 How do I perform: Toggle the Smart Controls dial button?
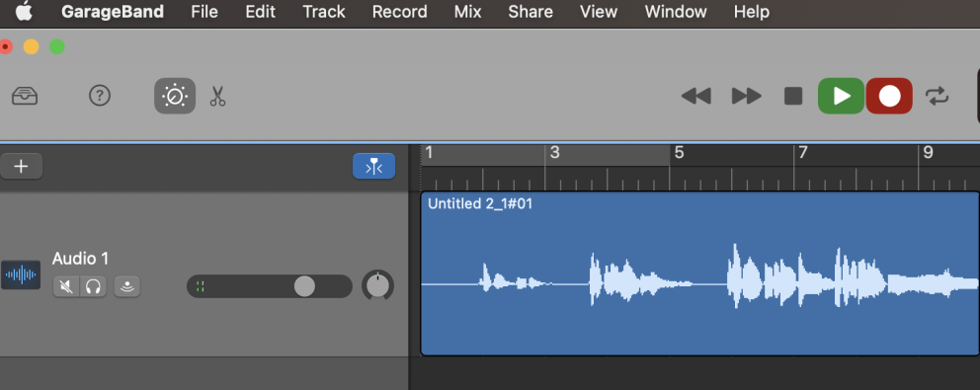coord(175,96)
